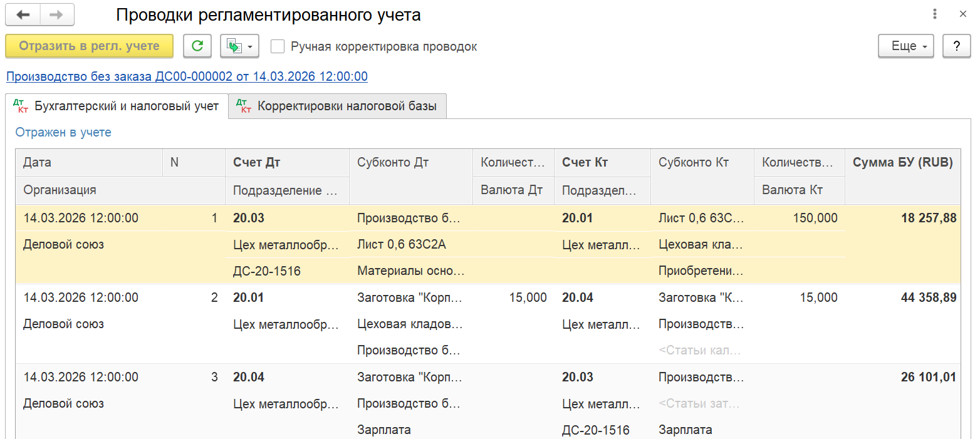Expand the Еще menu
980x439 pixels.
pos(906,46)
